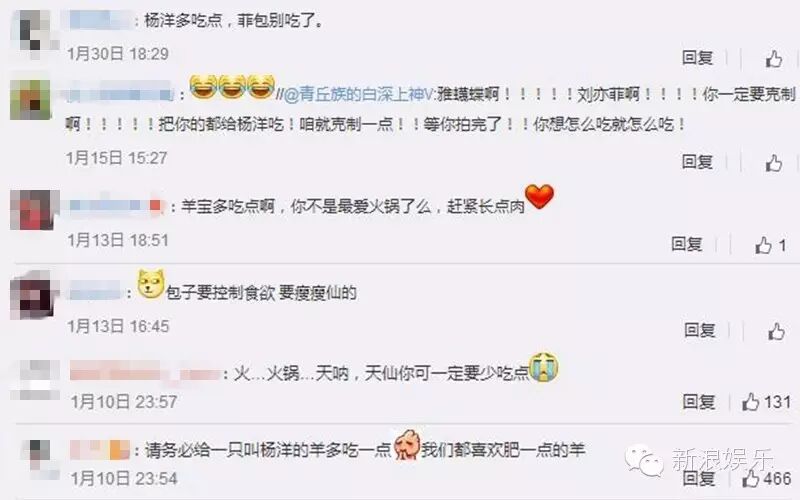Reply to the 1月10日 23:57 comment
Screen dimensions: 800x500
(x=698, y=402)
